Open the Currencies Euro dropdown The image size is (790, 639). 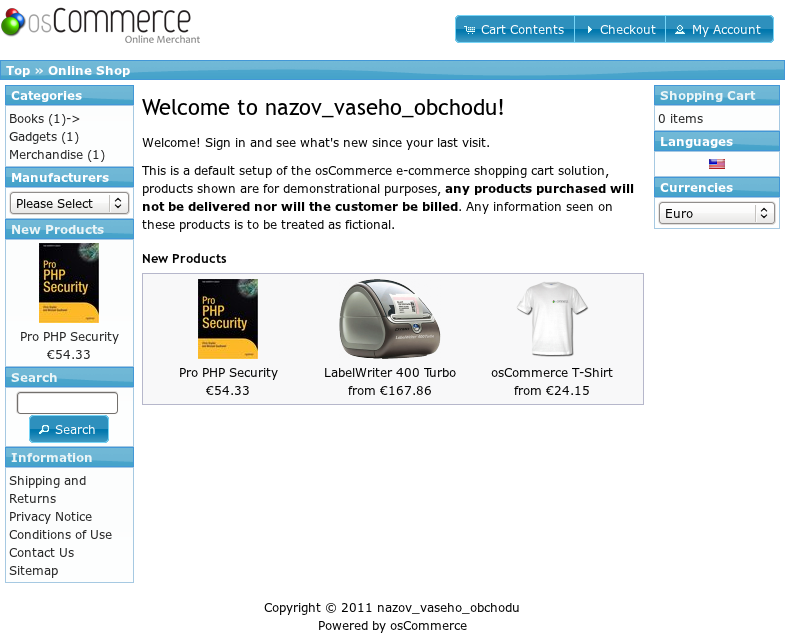click(x=716, y=214)
